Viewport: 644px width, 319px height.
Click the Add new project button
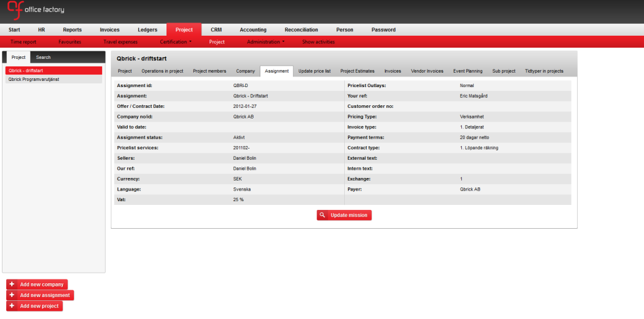[x=34, y=306]
